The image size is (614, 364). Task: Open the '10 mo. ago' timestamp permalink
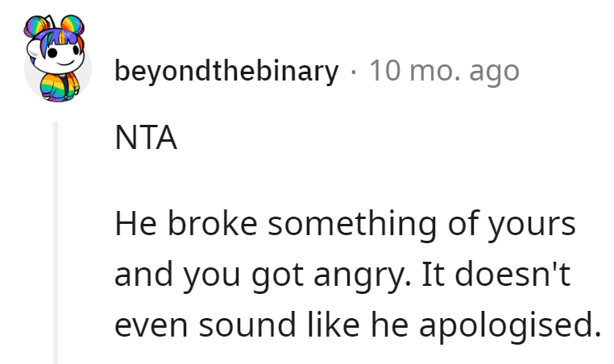click(x=445, y=71)
